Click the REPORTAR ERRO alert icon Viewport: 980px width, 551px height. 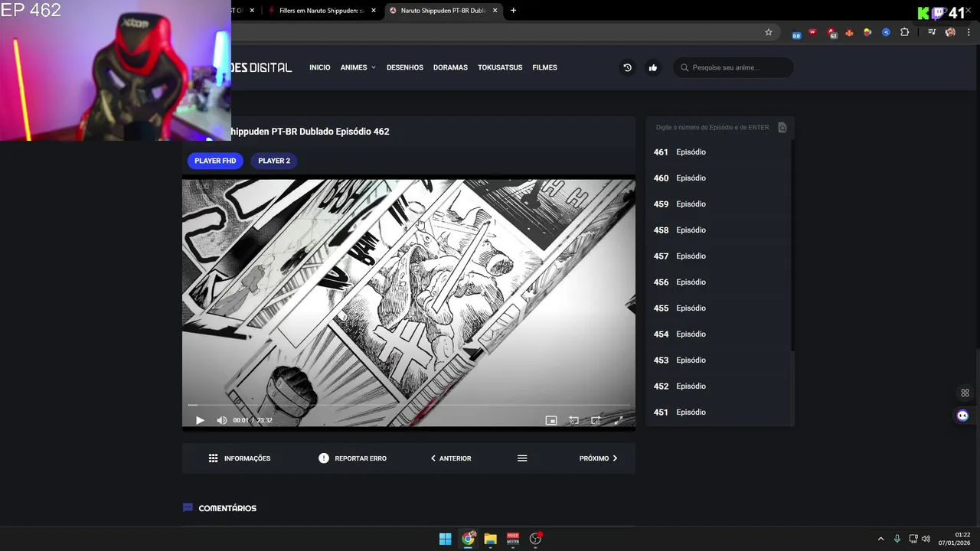click(x=324, y=458)
